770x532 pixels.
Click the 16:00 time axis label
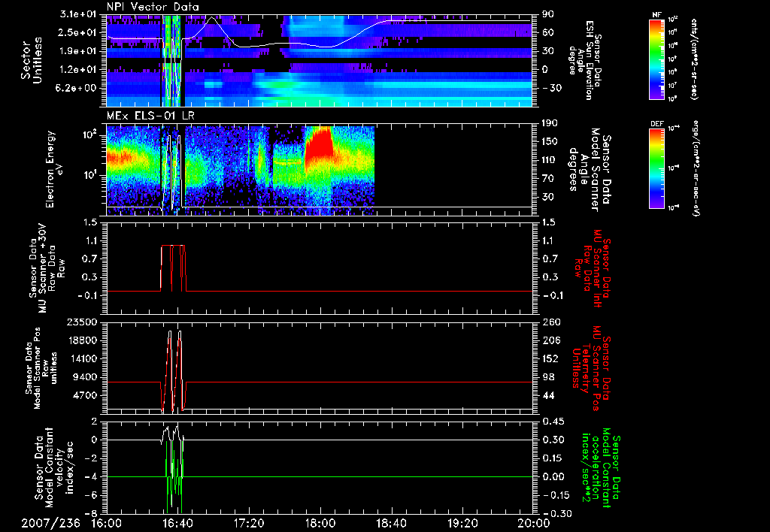click(107, 523)
